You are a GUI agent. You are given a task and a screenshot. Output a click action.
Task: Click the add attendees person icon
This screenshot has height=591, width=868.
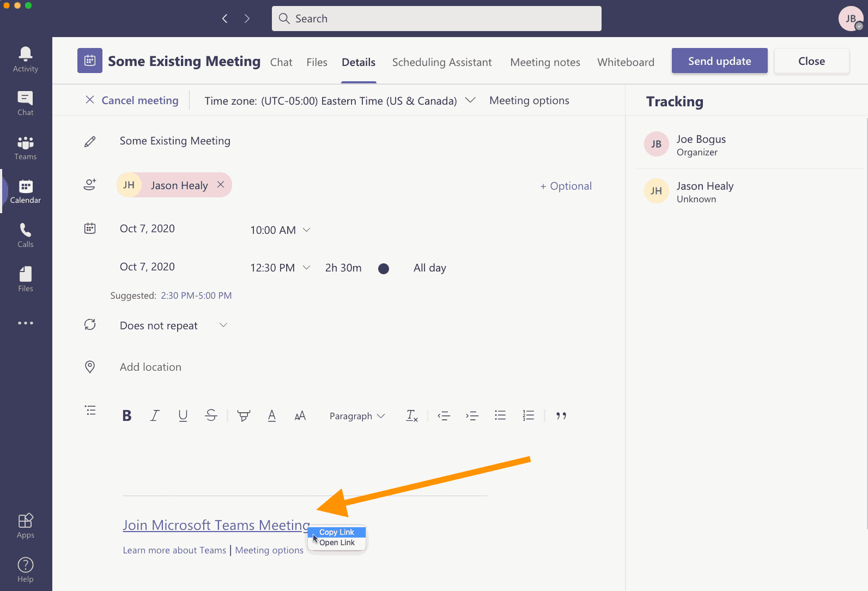(90, 184)
